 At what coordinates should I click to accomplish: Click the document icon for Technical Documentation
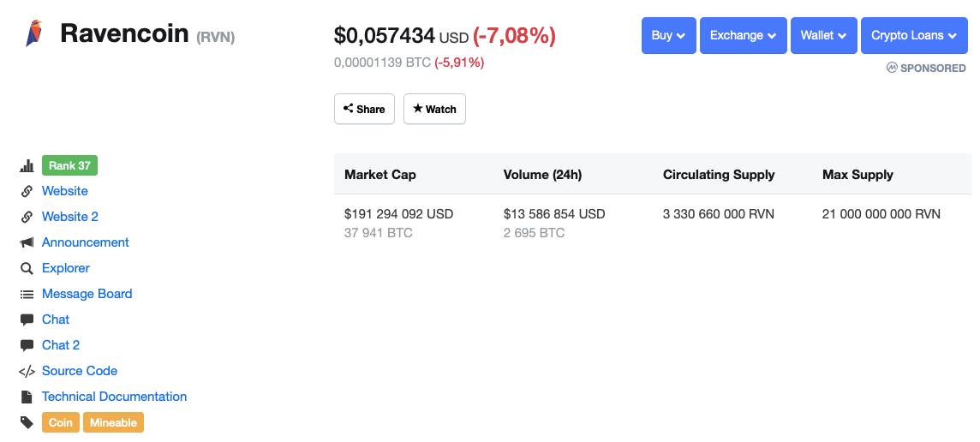coord(27,397)
